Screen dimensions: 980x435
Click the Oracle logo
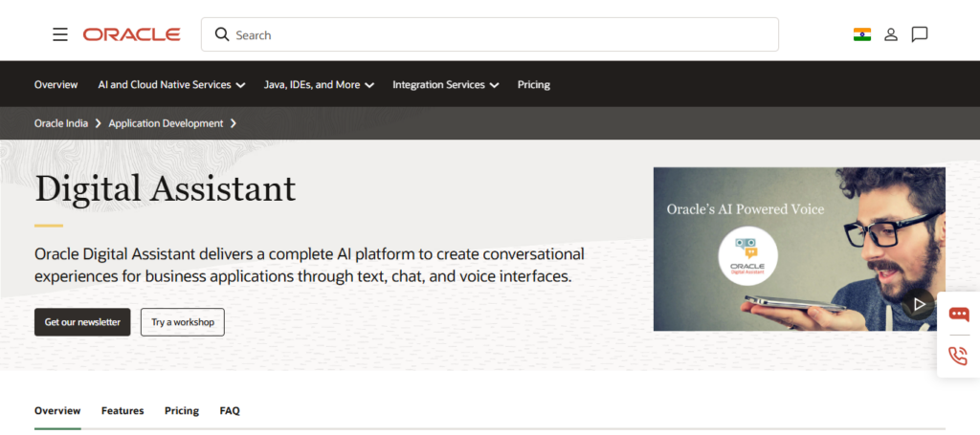pos(132,34)
